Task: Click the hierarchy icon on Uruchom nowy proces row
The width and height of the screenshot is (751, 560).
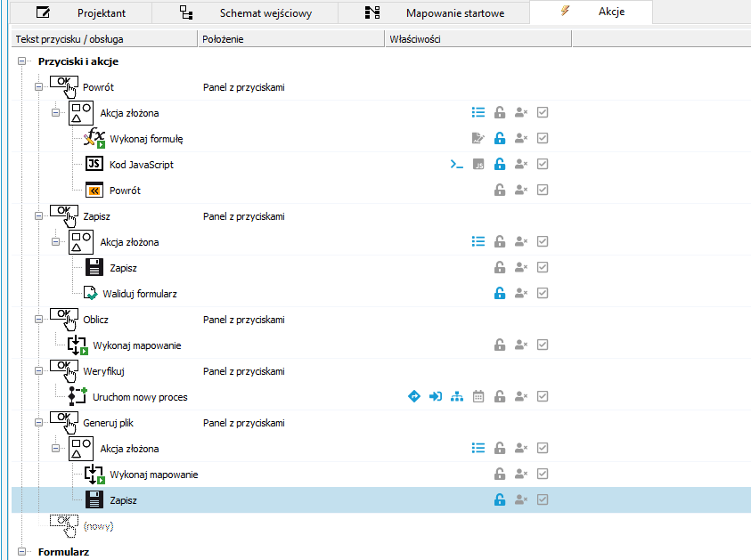Action: tap(457, 397)
